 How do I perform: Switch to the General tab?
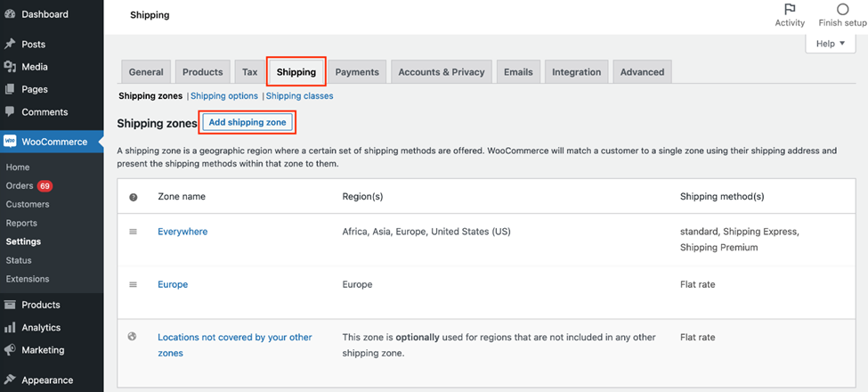[x=146, y=72]
